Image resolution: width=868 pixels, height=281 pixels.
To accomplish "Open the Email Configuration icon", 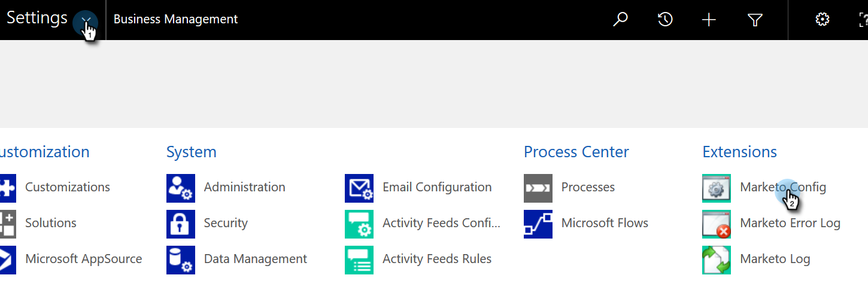I will coord(359,188).
